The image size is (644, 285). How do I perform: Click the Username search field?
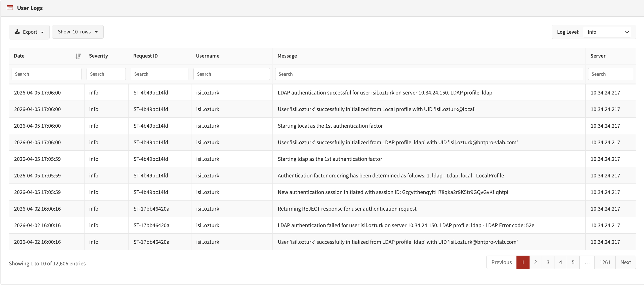(x=231, y=74)
